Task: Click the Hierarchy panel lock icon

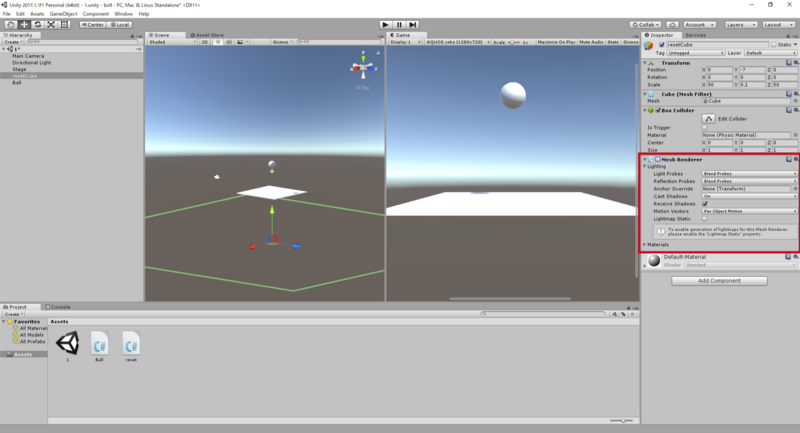Action: coord(132,36)
